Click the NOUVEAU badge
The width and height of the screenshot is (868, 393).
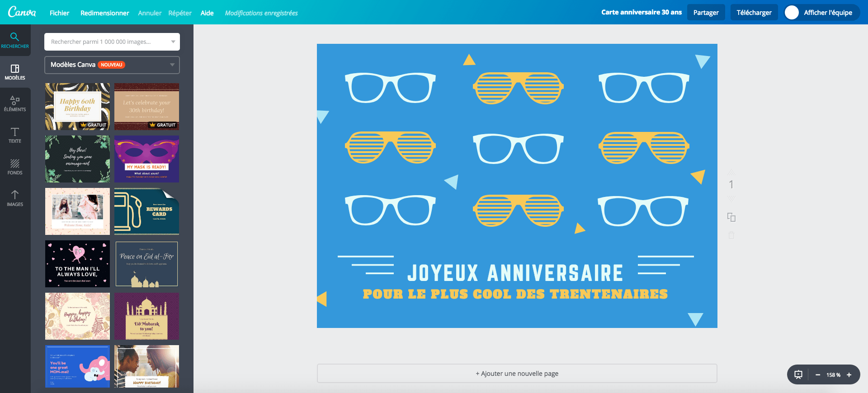[112, 65]
